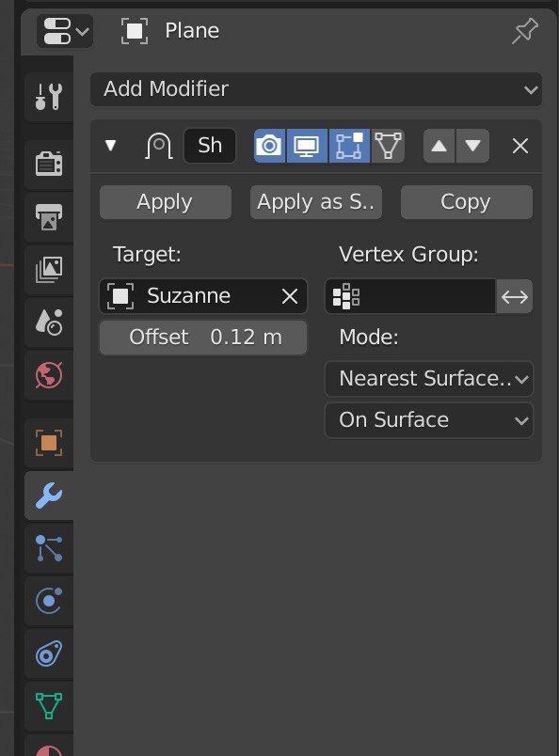Viewport: 559px width, 756px height.
Task: Open the Object properties orange square icon
Action: click(49, 442)
